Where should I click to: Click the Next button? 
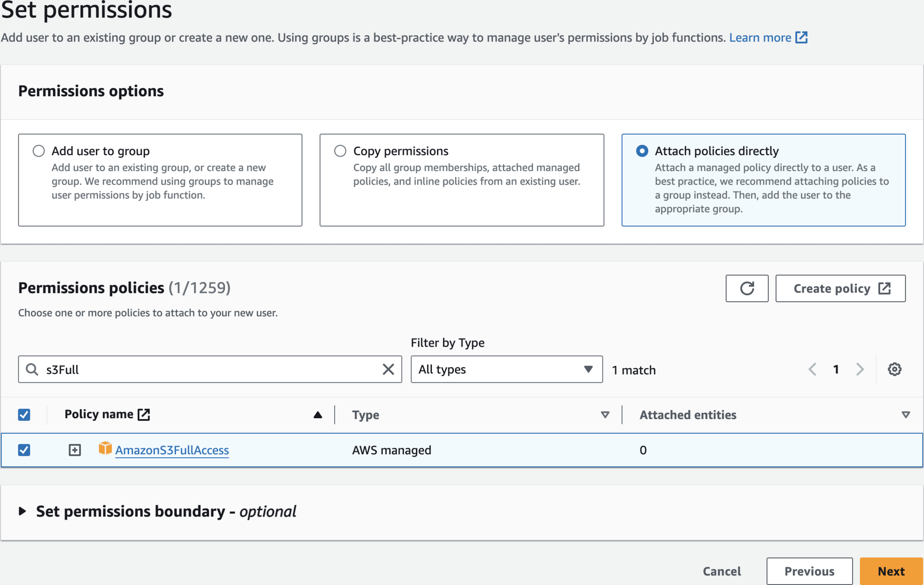891,571
